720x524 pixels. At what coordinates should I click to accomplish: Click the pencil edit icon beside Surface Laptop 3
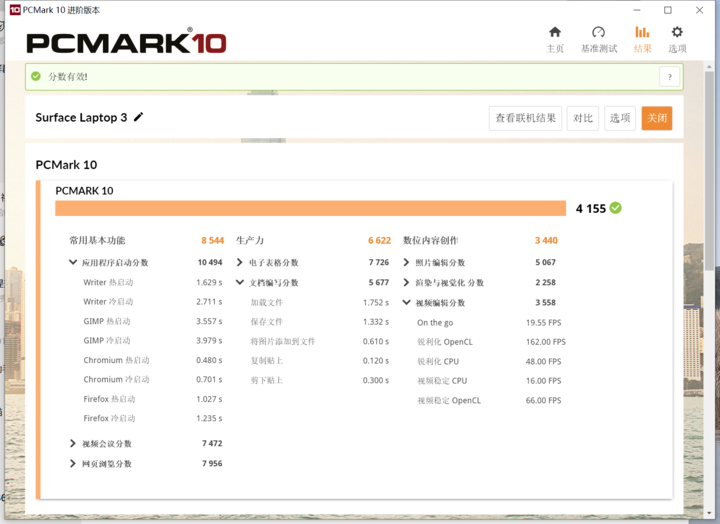(x=138, y=117)
